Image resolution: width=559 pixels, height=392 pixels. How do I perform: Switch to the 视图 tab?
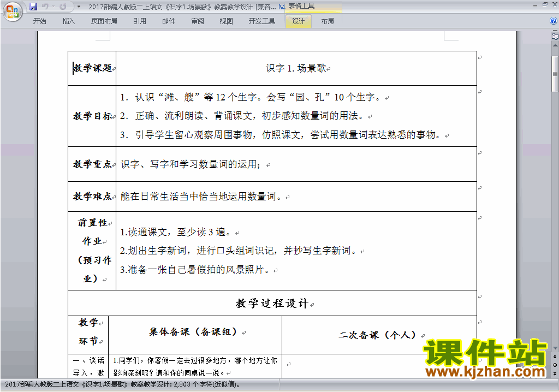pyautogui.click(x=227, y=21)
